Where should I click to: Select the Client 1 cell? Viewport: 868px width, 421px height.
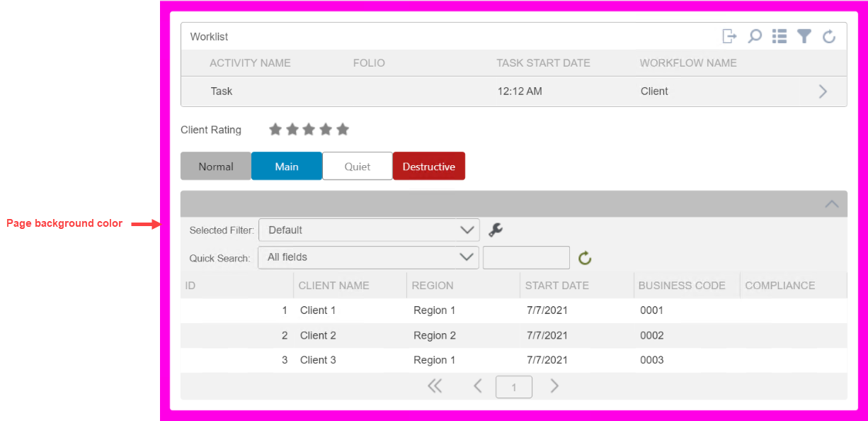(x=318, y=310)
